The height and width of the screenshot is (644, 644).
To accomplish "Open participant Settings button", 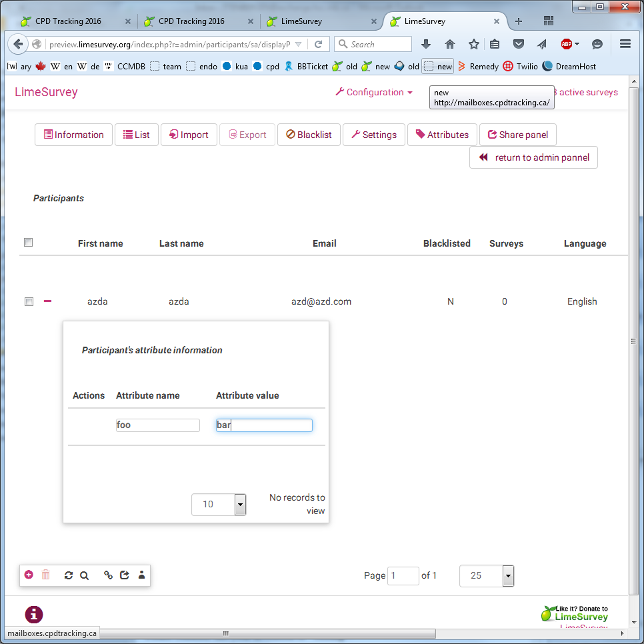I will coord(374,135).
